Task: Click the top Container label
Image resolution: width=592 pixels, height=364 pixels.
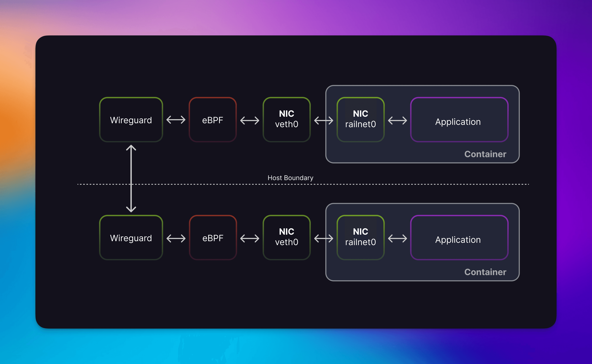Action: click(485, 154)
